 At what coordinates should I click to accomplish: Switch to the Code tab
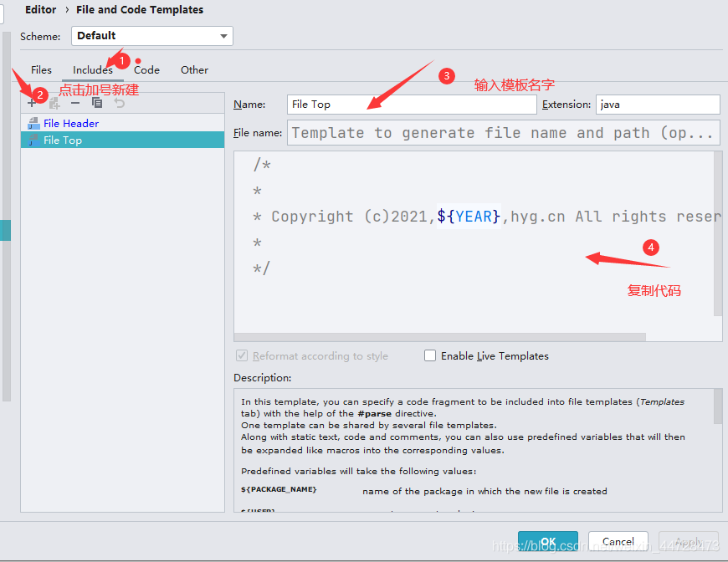[146, 70]
